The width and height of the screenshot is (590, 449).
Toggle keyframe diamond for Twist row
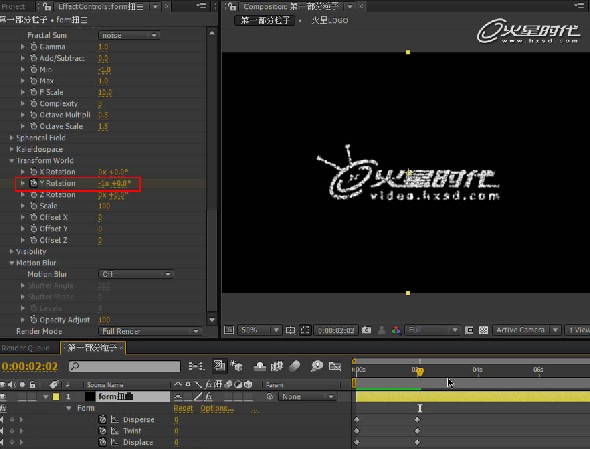12,431
